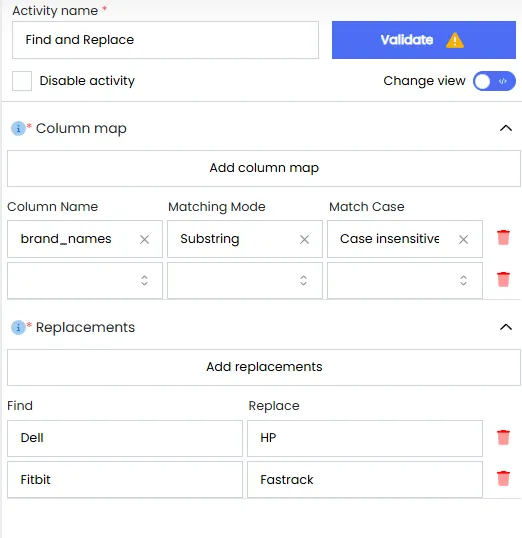Collapse the Replacements section
Viewport: 522px width, 538px height.
pyautogui.click(x=506, y=327)
